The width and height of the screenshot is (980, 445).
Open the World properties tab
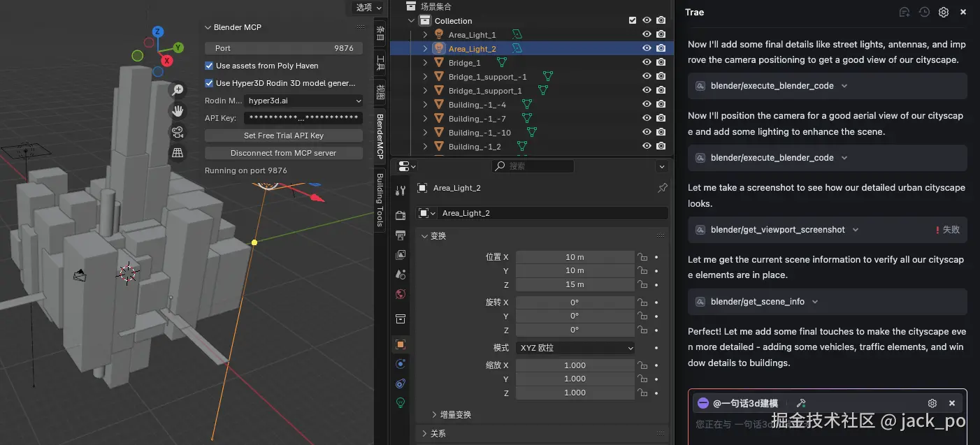(401, 294)
